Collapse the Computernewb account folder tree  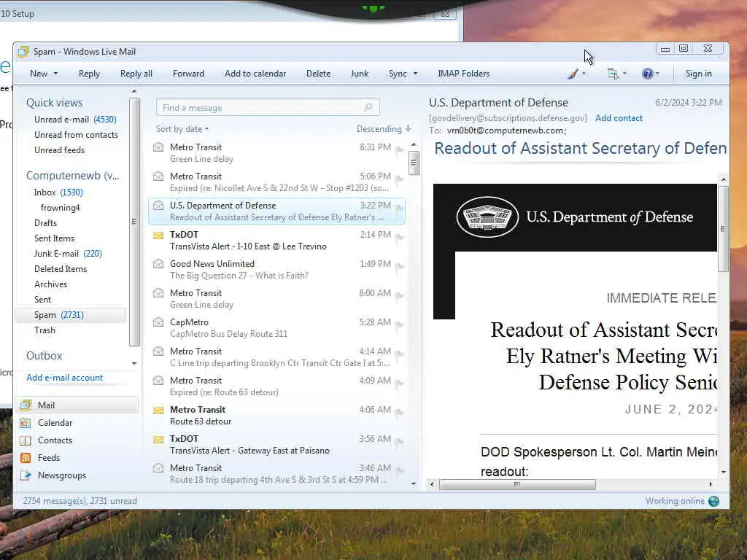pos(72,176)
